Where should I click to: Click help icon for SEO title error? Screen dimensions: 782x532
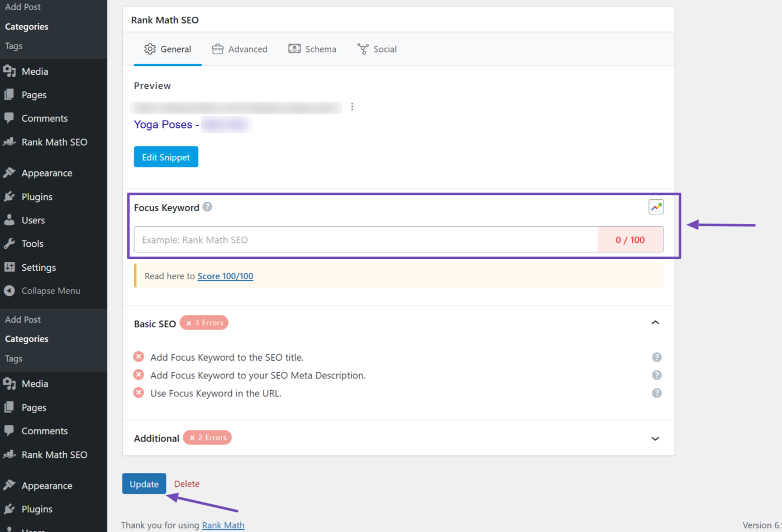click(656, 357)
